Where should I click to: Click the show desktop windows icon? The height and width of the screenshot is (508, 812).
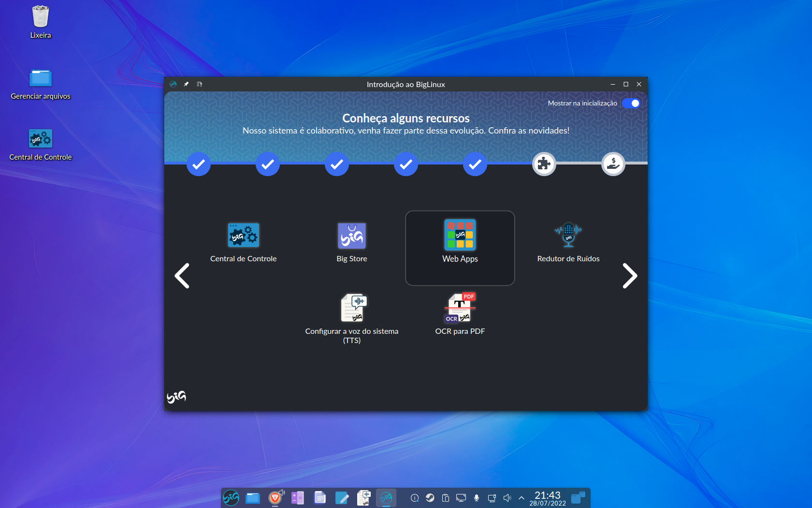point(578,498)
